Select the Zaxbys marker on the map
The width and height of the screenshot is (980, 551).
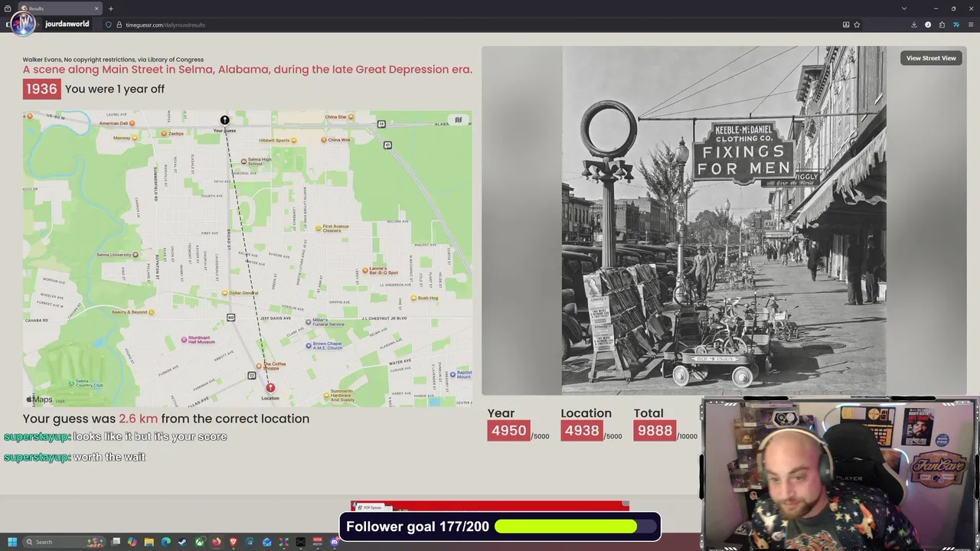click(164, 133)
